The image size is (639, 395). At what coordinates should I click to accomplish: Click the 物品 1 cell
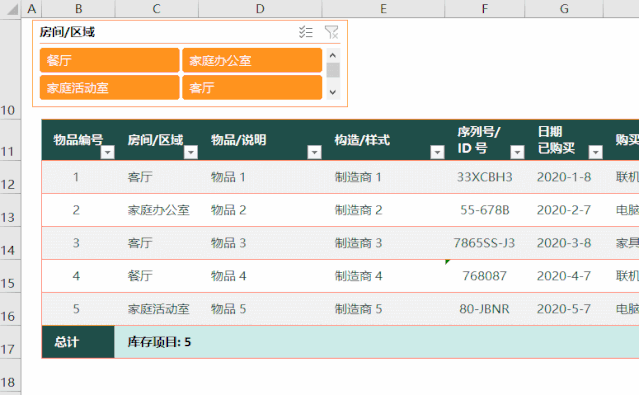tap(260, 177)
